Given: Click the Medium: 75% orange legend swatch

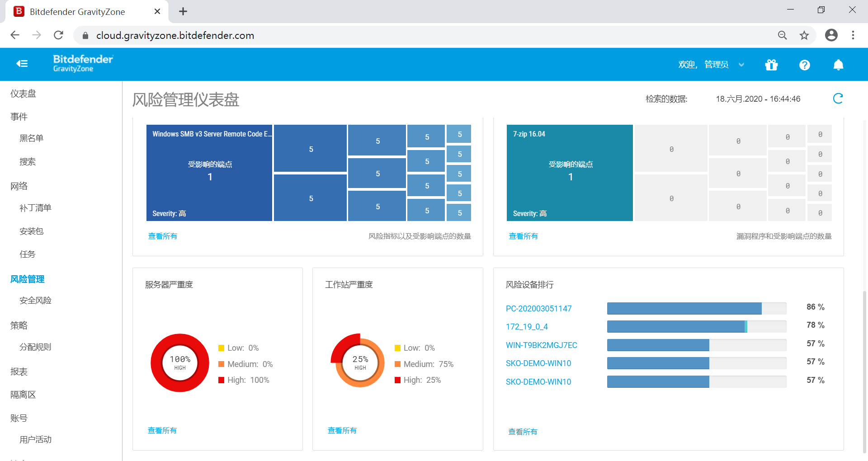Looking at the screenshot, I should [x=398, y=364].
